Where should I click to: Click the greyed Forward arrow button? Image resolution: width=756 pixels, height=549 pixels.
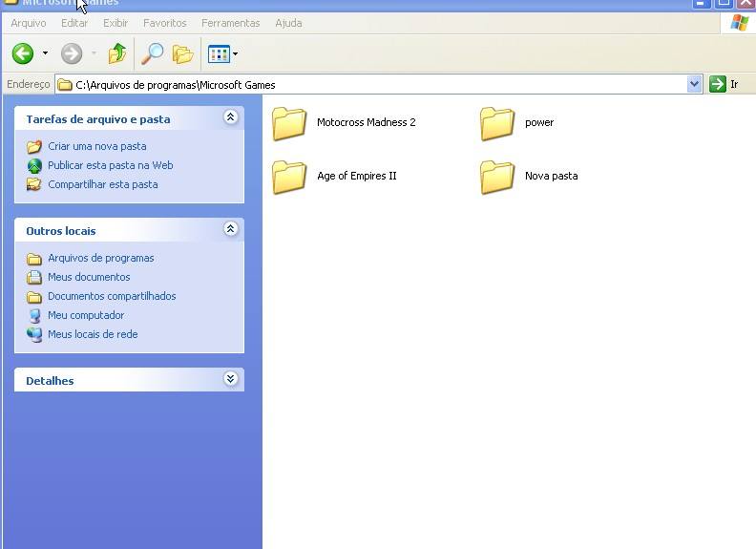(x=72, y=53)
